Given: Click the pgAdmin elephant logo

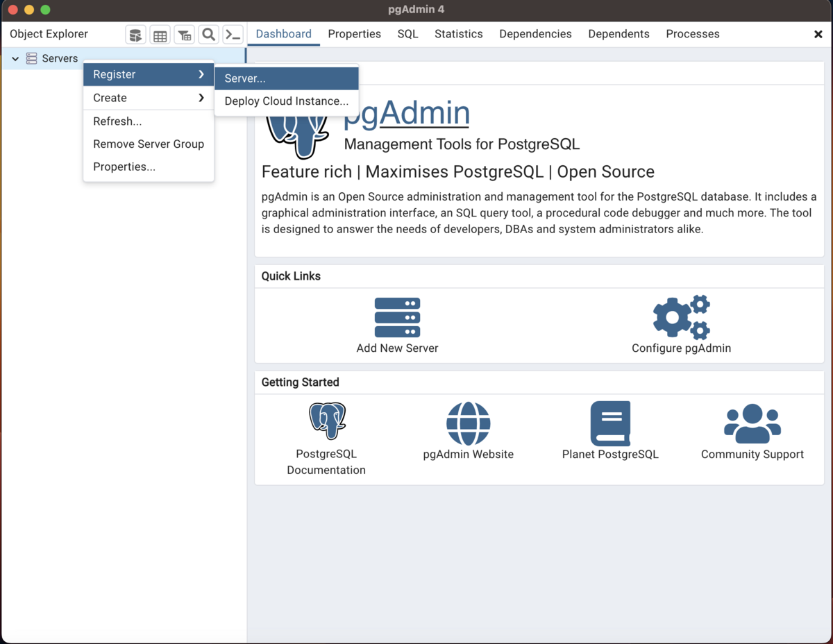Looking at the screenshot, I should tap(298, 136).
